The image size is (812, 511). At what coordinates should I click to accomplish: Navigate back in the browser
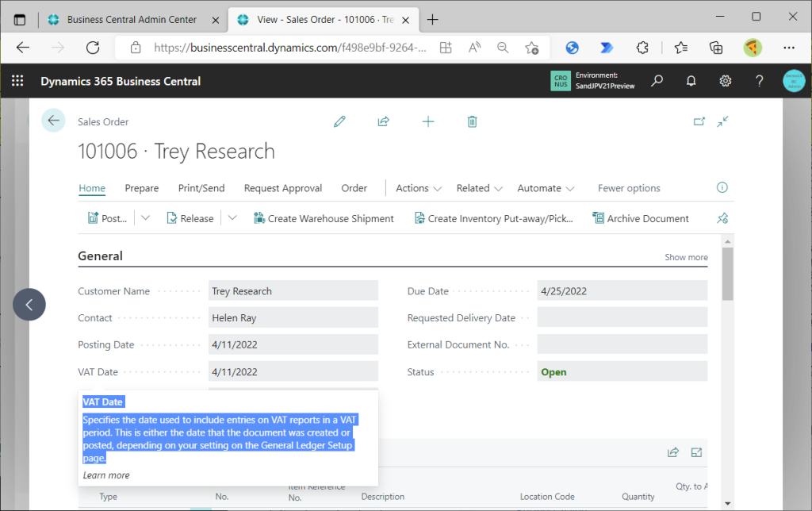pos(23,48)
